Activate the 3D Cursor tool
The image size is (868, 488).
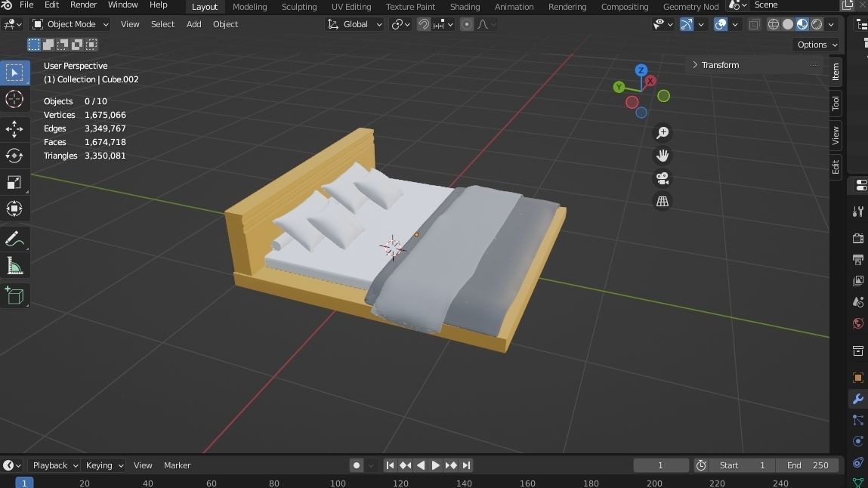[x=14, y=100]
